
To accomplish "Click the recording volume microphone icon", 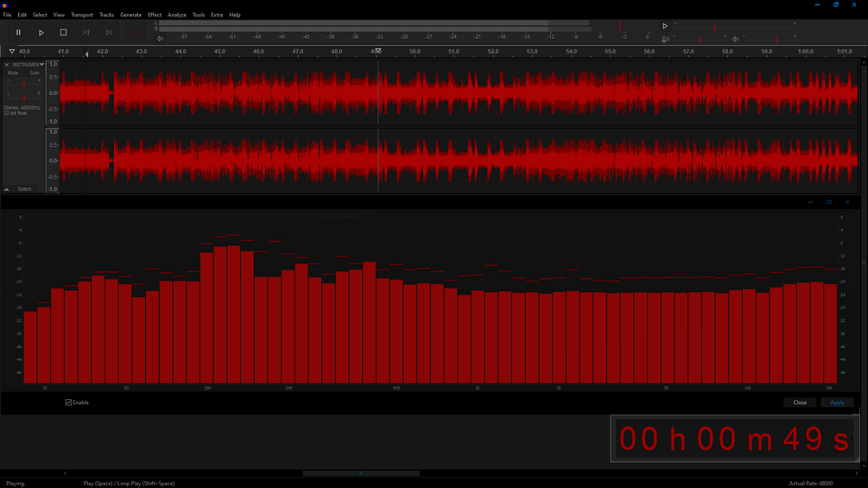I will (x=665, y=39).
